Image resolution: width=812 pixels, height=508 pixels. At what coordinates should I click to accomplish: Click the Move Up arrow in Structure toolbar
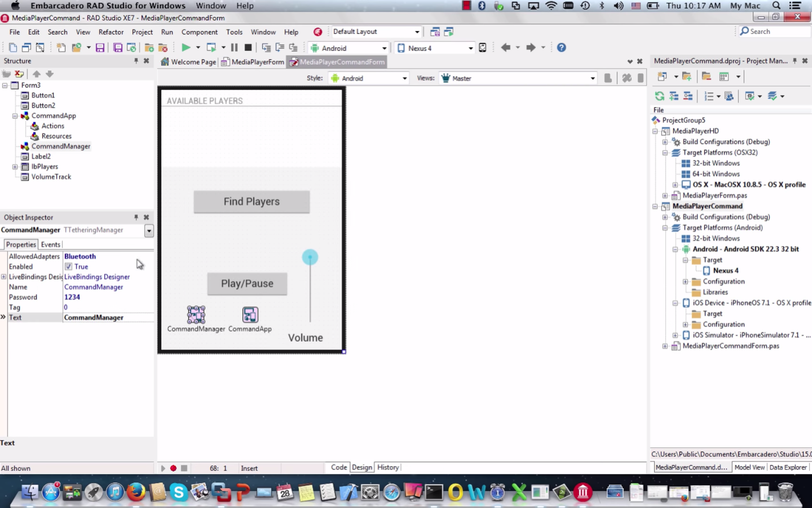37,74
